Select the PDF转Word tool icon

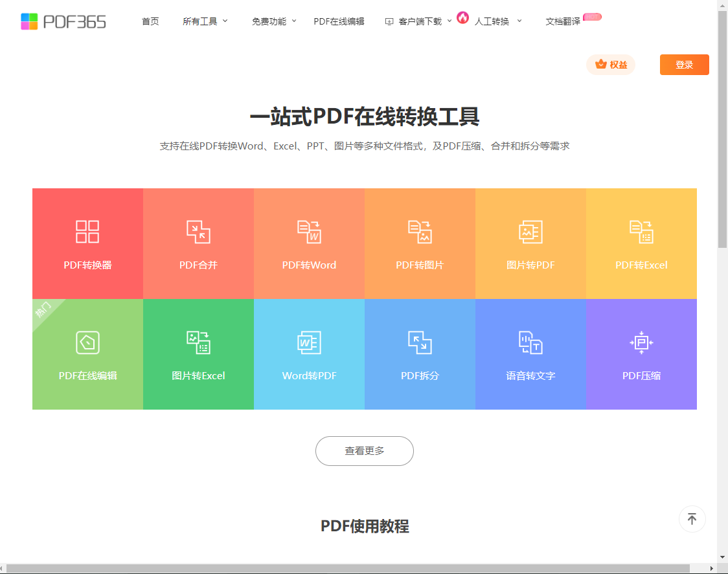309,232
